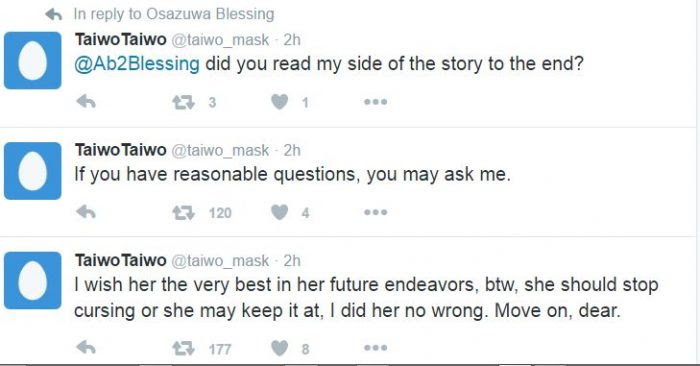Reply to the tweet mentioning @Ab2Blessing
The image size is (700, 366).
(86, 102)
